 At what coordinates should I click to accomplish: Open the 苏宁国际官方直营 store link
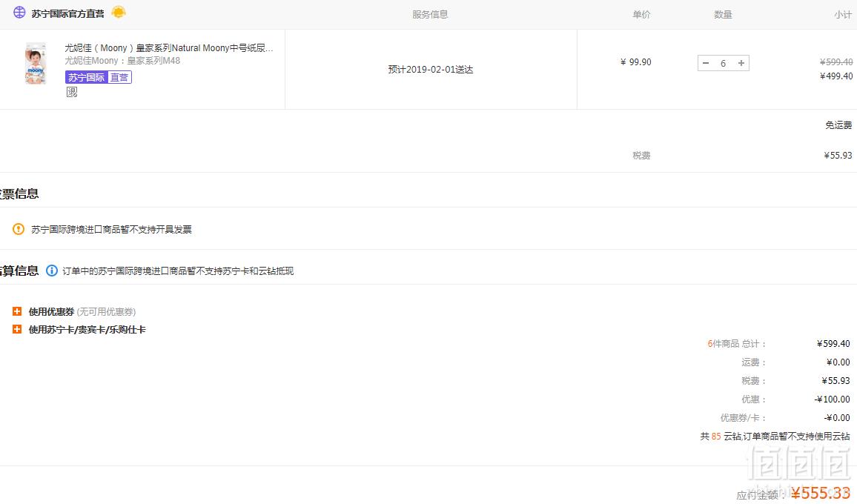coord(67,13)
